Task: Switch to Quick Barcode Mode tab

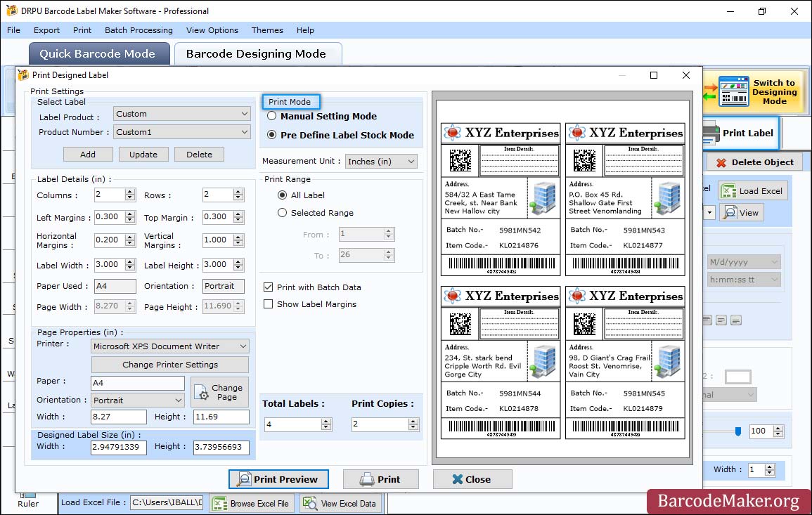Action: point(99,54)
